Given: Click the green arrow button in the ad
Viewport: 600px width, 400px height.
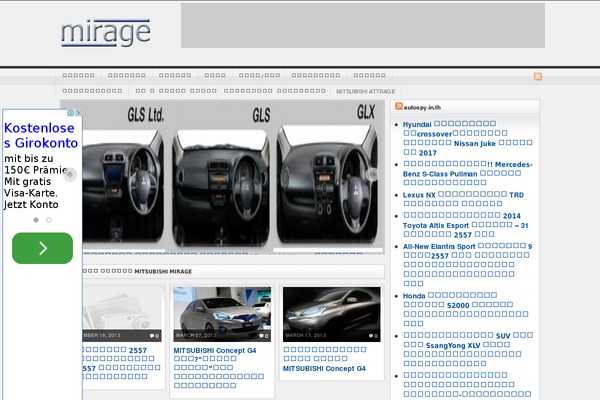Looking at the screenshot, I should point(42,248).
